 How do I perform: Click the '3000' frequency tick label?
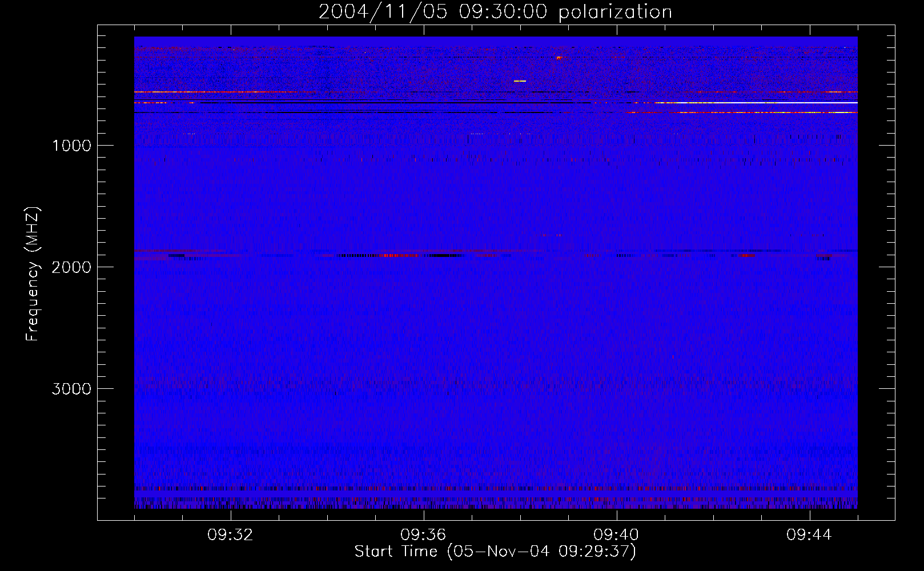click(71, 389)
